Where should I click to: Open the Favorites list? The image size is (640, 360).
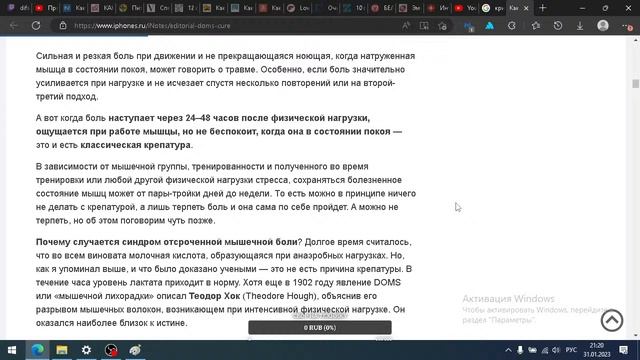[x=536, y=26]
